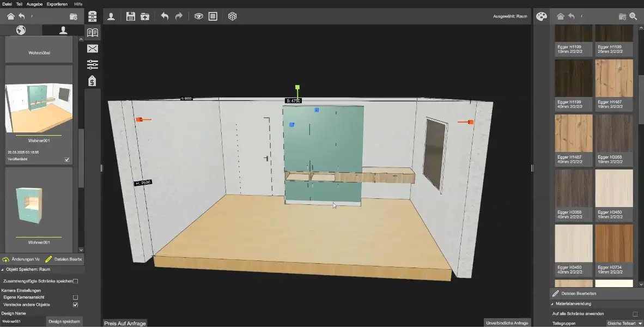The image size is (644, 328).
Task: Open the catalog book icon in sidebar
Action: [x=93, y=33]
